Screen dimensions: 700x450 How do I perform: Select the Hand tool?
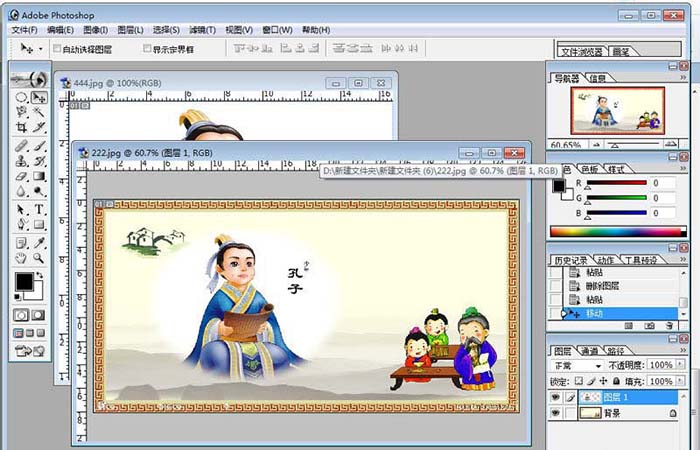[x=21, y=258]
